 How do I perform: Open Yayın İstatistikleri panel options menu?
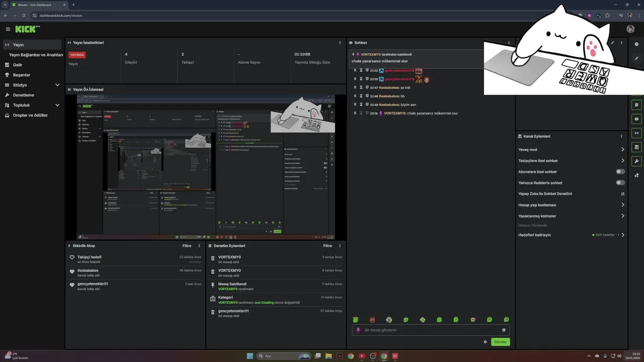point(340,43)
